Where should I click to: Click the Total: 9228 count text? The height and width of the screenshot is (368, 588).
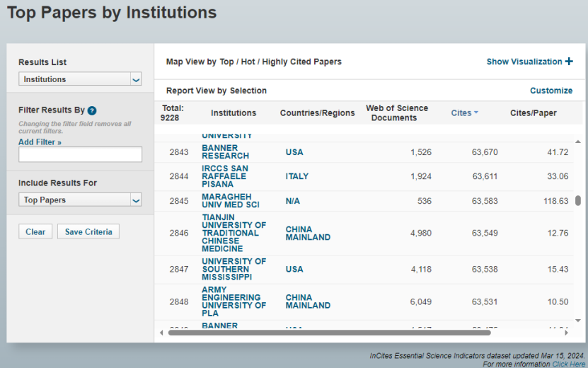click(x=172, y=113)
